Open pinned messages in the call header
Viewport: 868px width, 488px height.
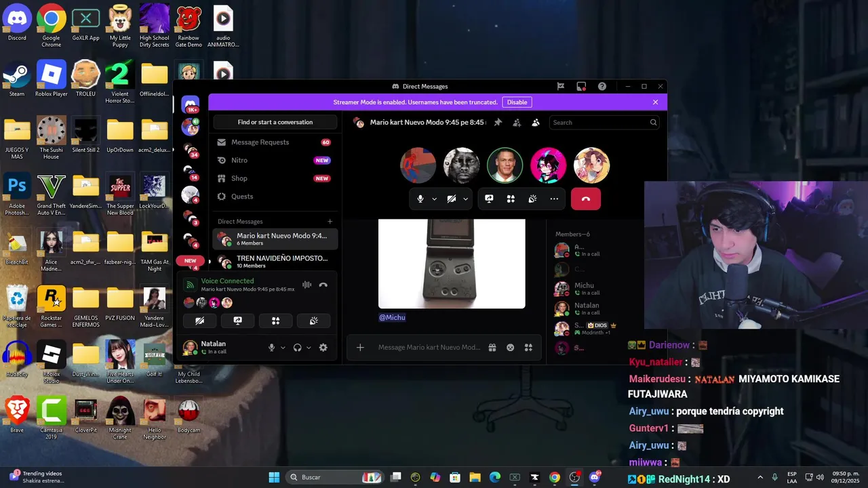[498, 123]
